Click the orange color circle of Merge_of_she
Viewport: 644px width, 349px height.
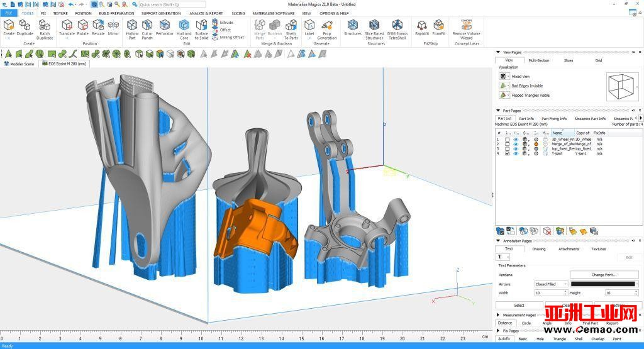(x=536, y=144)
